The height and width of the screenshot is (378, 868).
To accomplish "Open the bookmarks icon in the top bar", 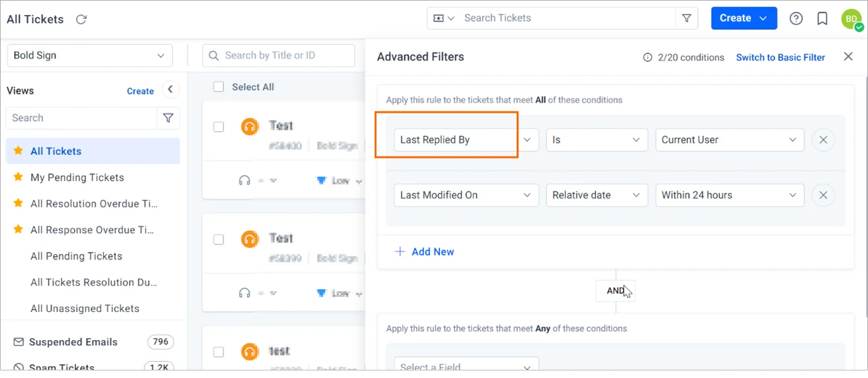I will (822, 18).
